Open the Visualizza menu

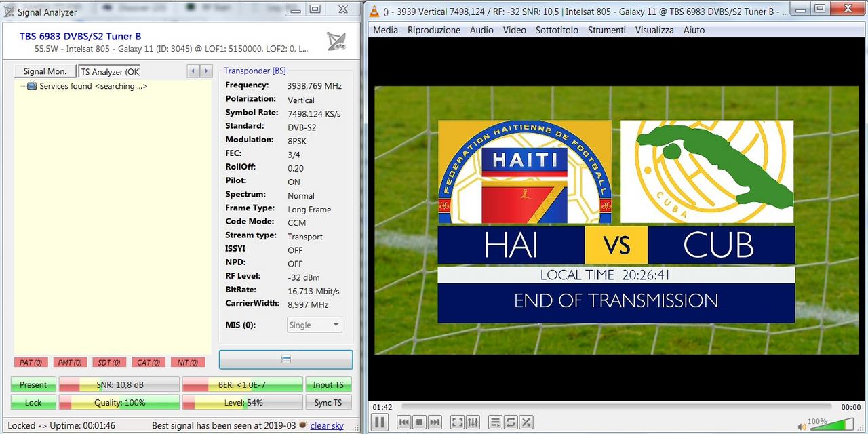654,30
